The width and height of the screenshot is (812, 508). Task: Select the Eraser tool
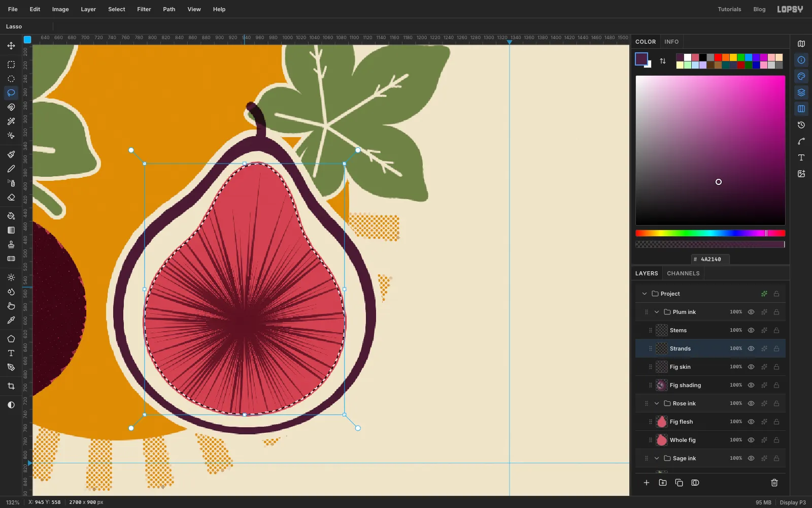pyautogui.click(x=11, y=197)
